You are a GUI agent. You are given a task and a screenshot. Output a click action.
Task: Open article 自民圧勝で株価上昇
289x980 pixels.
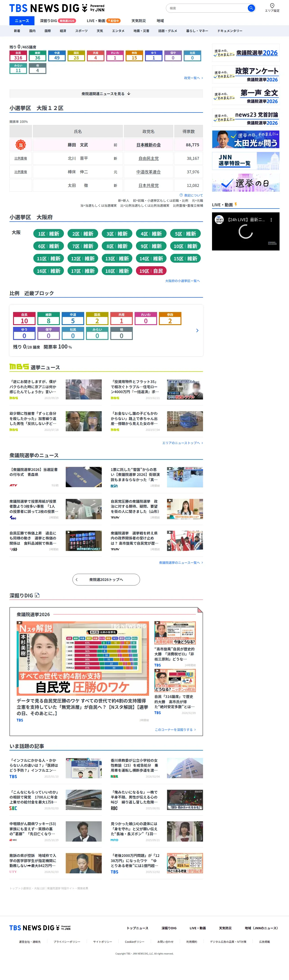(x=55, y=541)
